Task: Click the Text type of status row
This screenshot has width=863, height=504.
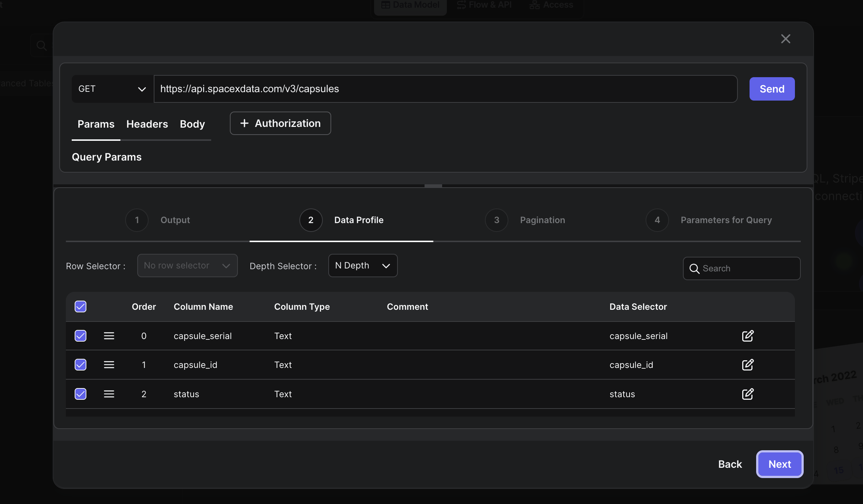Action: click(x=283, y=394)
